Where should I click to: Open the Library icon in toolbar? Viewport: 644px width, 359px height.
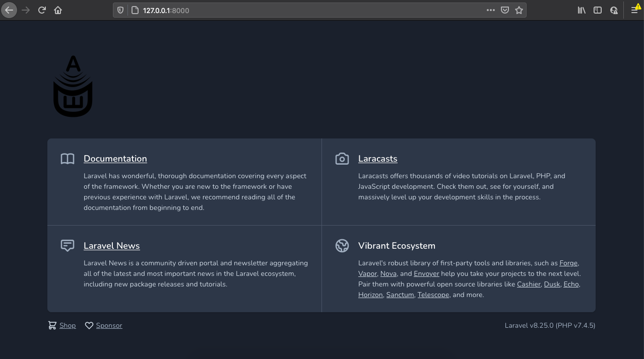point(582,10)
